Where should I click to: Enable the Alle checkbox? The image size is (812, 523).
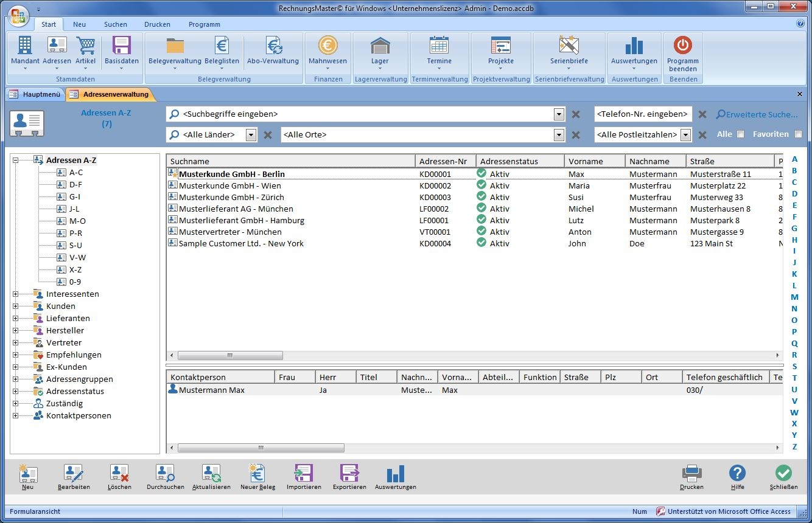tap(740, 134)
